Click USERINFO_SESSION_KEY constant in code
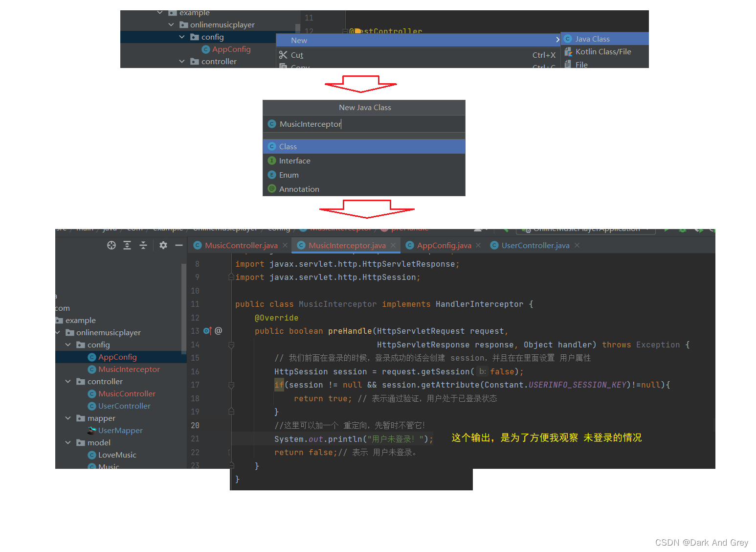756x552 pixels. click(x=577, y=385)
